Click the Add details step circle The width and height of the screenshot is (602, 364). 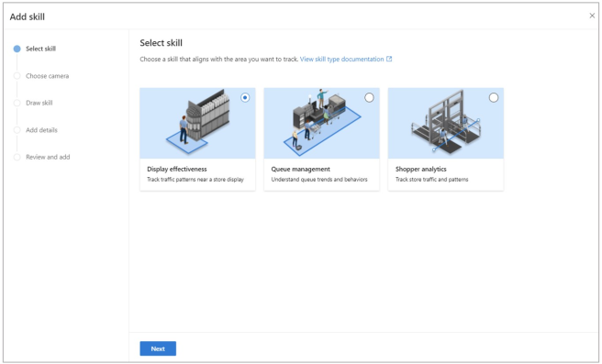(17, 130)
